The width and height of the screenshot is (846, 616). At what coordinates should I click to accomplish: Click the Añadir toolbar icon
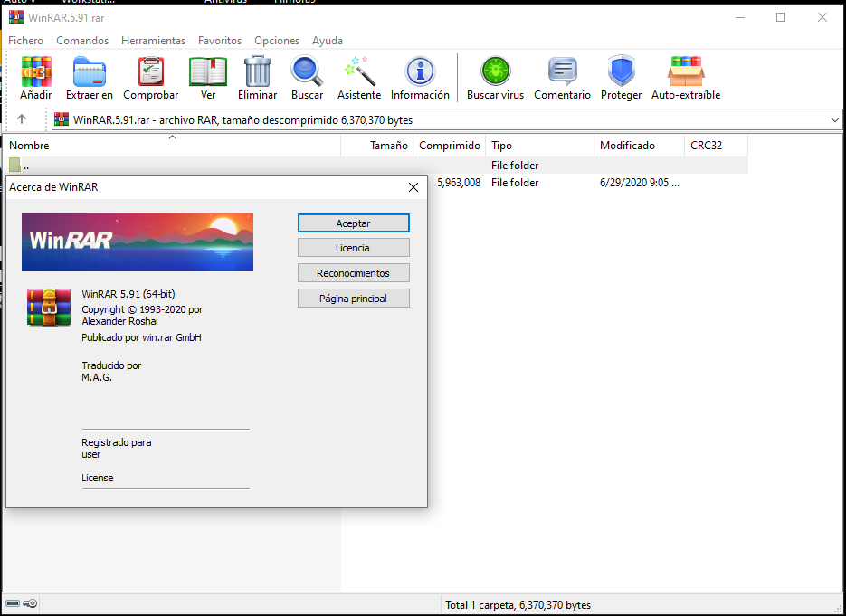pos(36,71)
